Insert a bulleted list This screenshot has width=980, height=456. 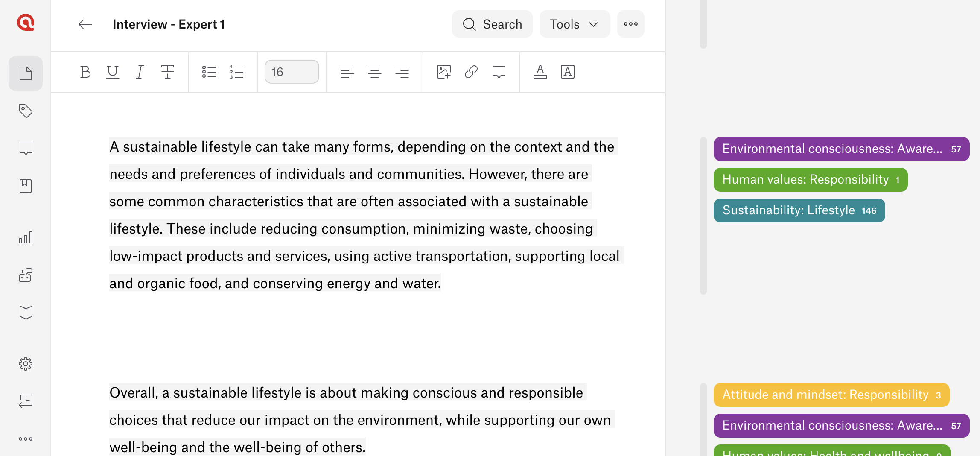[209, 72]
